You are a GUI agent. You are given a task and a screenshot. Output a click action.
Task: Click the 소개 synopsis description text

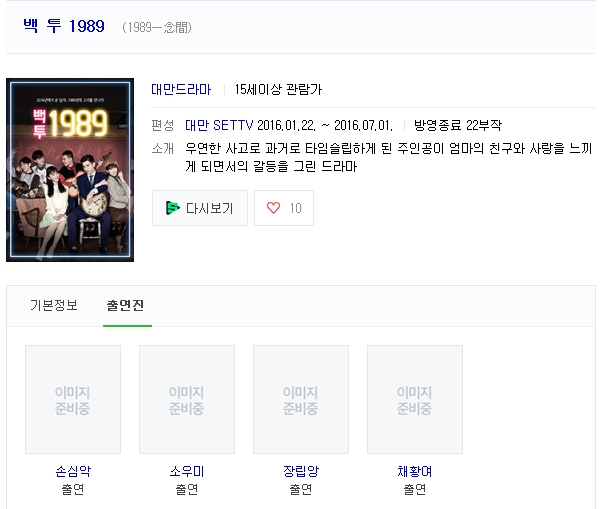click(x=388, y=157)
